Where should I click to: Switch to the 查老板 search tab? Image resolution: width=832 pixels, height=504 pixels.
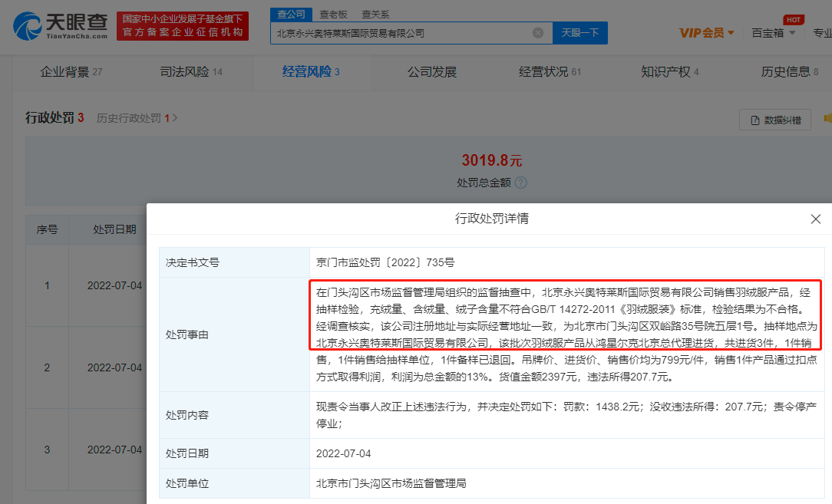(x=334, y=14)
